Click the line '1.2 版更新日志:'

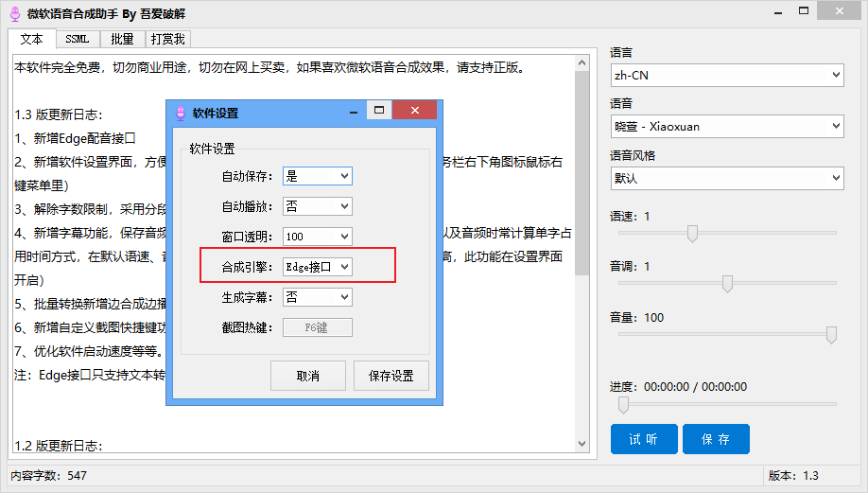pos(59,446)
